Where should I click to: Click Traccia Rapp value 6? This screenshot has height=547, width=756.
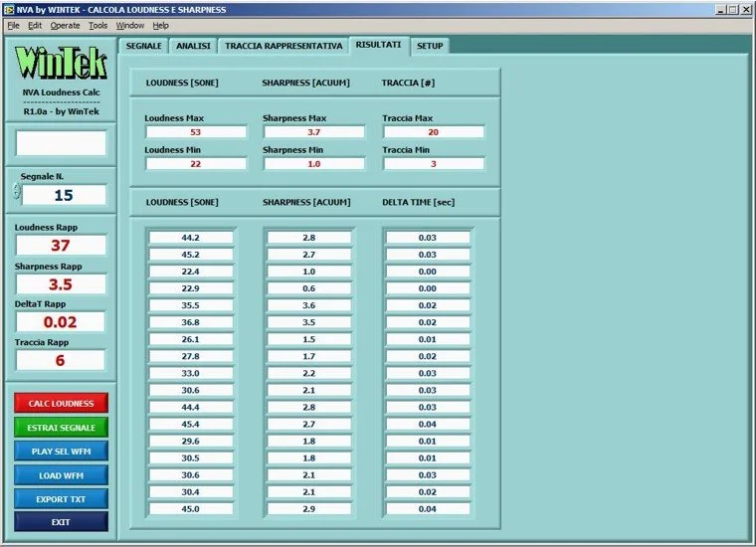click(x=61, y=360)
